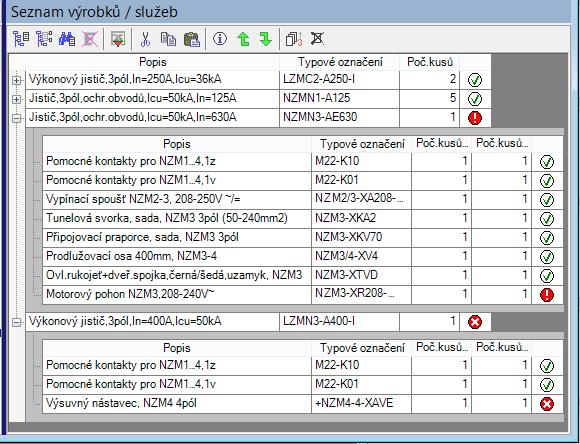Click green check status of LZMC2-A250-I row

pyautogui.click(x=475, y=80)
